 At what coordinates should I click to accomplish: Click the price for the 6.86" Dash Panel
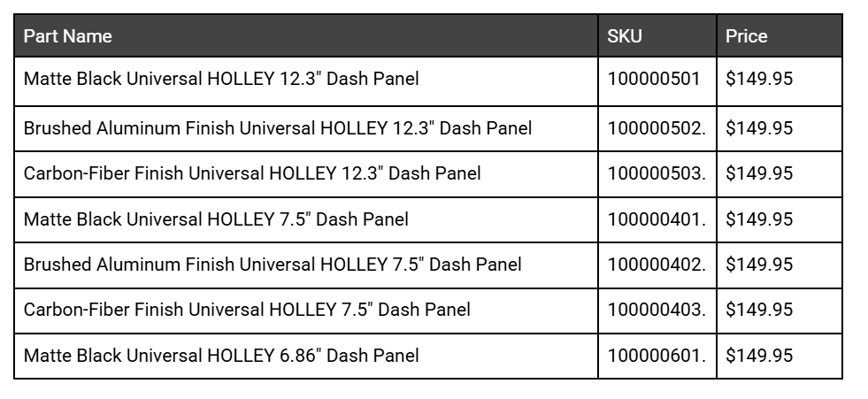tap(759, 356)
